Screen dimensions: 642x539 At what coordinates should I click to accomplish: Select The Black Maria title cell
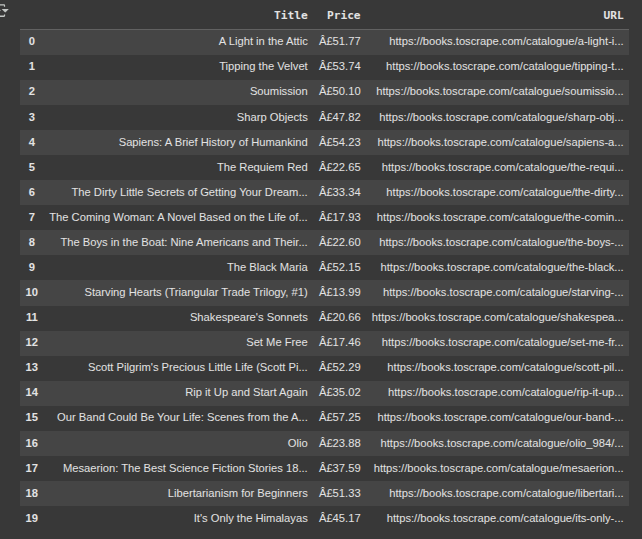tap(267, 267)
